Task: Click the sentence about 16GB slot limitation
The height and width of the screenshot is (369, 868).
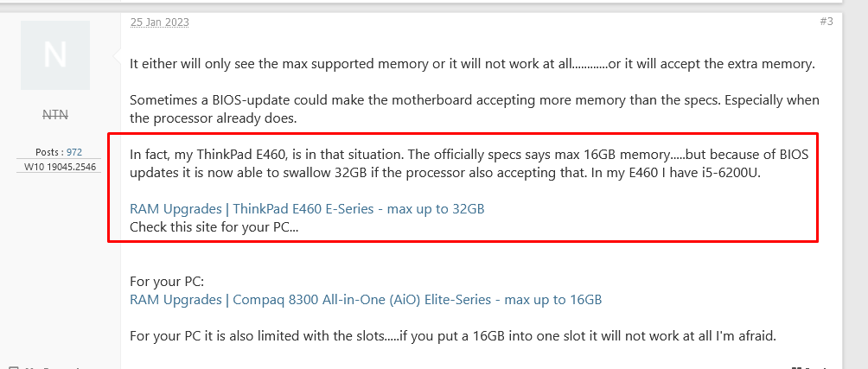Action: 453,335
